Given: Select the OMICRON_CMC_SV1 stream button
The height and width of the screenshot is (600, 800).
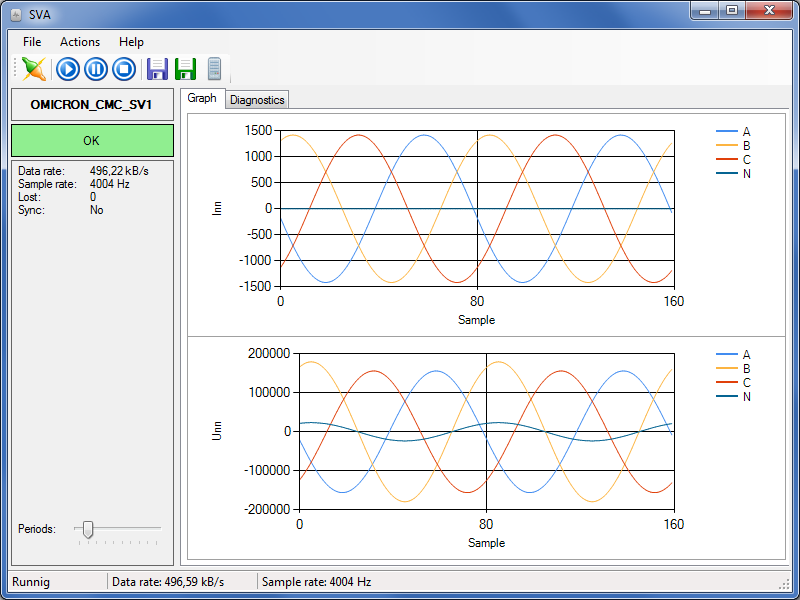Looking at the screenshot, I should [92, 105].
